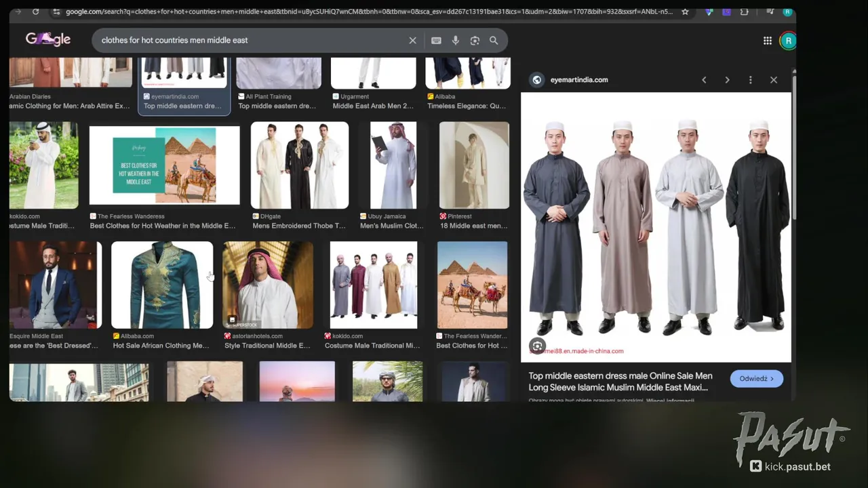Show next image in preview panel
868x488 pixels.
727,80
